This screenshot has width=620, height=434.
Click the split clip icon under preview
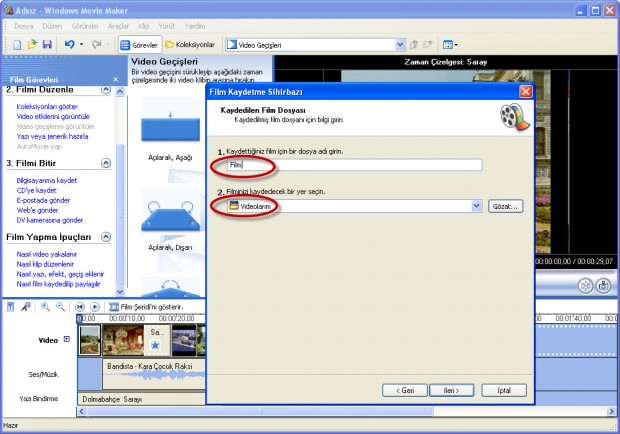(x=586, y=285)
